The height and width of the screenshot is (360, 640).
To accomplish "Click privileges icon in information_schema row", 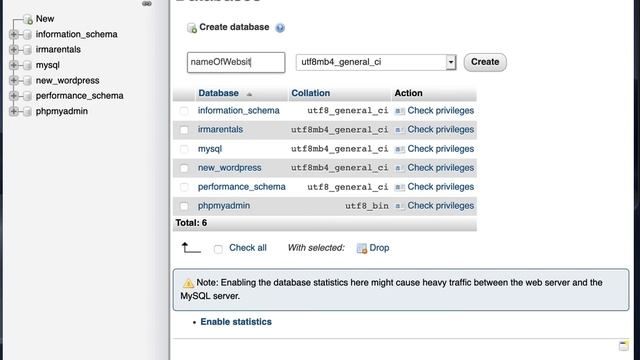I will pyautogui.click(x=400, y=111).
